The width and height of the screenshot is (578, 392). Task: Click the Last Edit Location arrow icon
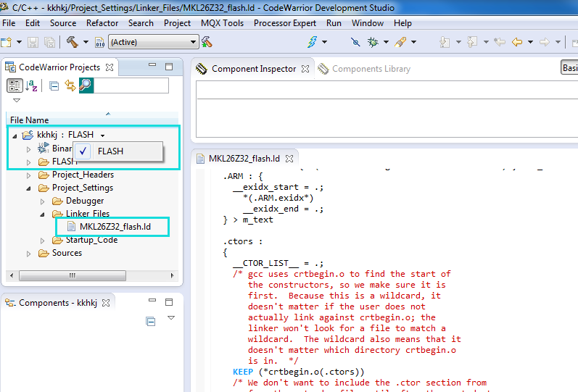coord(500,42)
